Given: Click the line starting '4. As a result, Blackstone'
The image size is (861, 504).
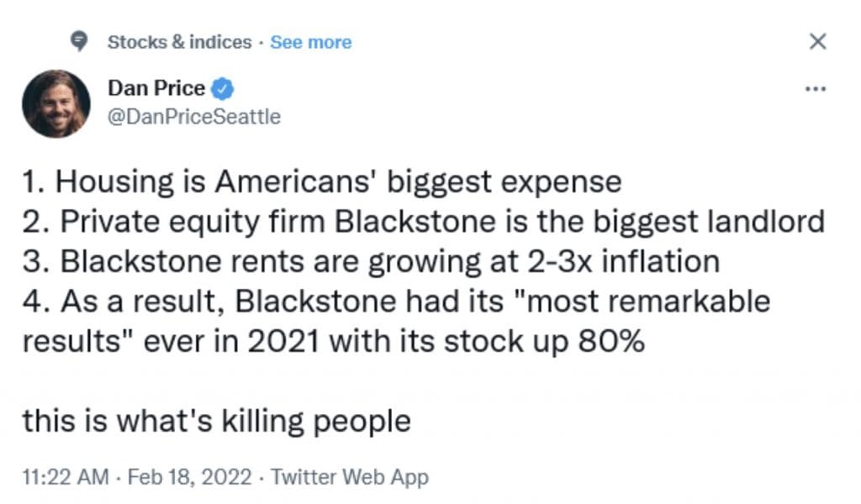Looking at the screenshot, I should tap(397, 302).
